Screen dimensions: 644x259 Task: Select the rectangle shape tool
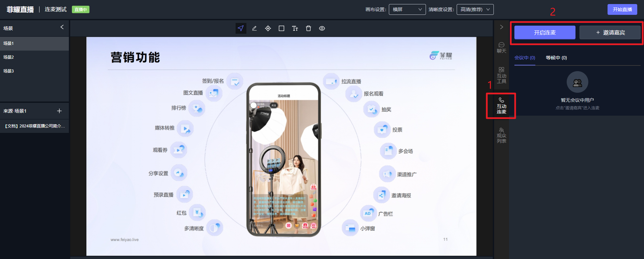click(281, 28)
